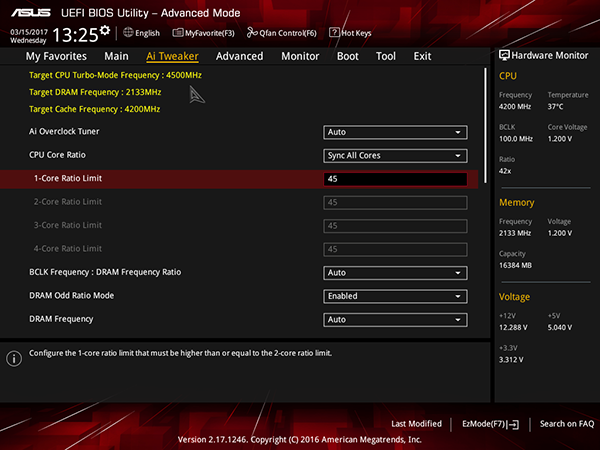Screen dimensions: 600x450
Task: Click the Version 2.17.1246 copyright text
Action: 300,440
